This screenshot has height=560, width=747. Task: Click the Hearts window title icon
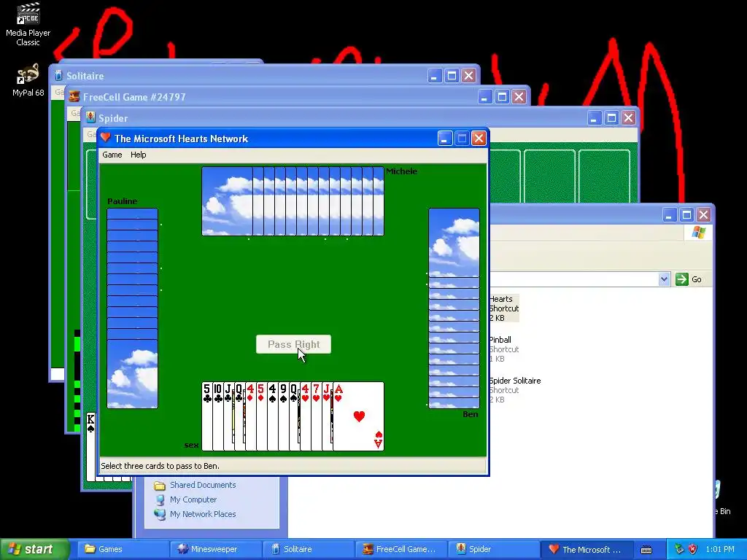tap(106, 138)
